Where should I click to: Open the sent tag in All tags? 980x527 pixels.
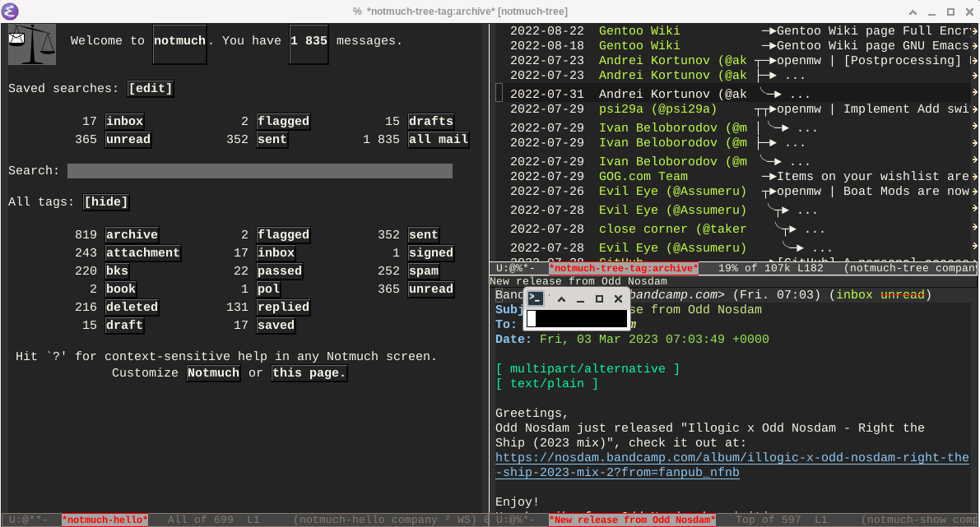tap(423, 235)
